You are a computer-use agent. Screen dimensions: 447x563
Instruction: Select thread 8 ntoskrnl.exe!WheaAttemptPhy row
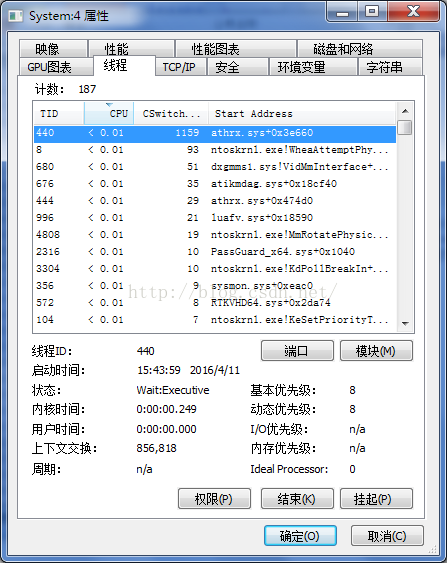tap(215, 150)
